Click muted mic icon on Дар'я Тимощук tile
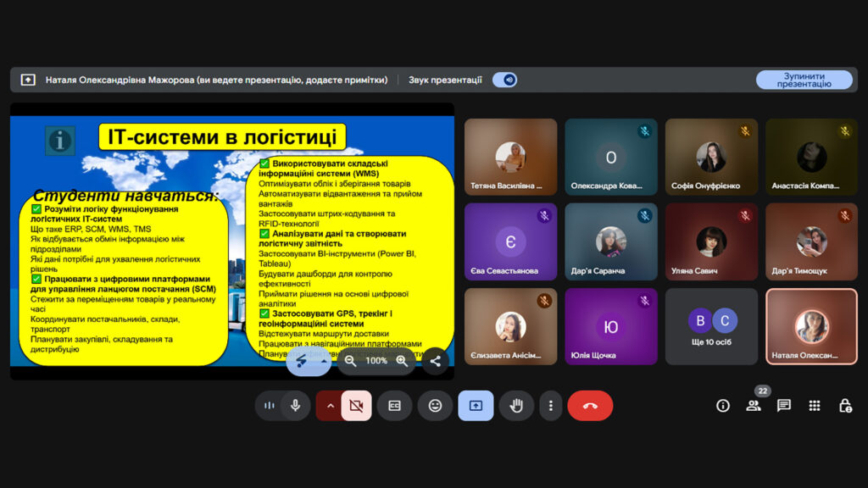 pyautogui.click(x=845, y=216)
